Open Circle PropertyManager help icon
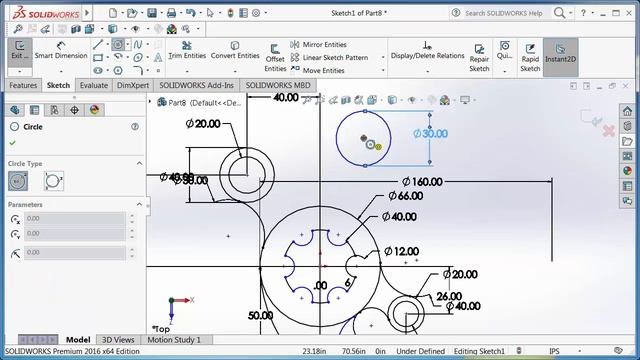640x360 pixels. pos(135,127)
